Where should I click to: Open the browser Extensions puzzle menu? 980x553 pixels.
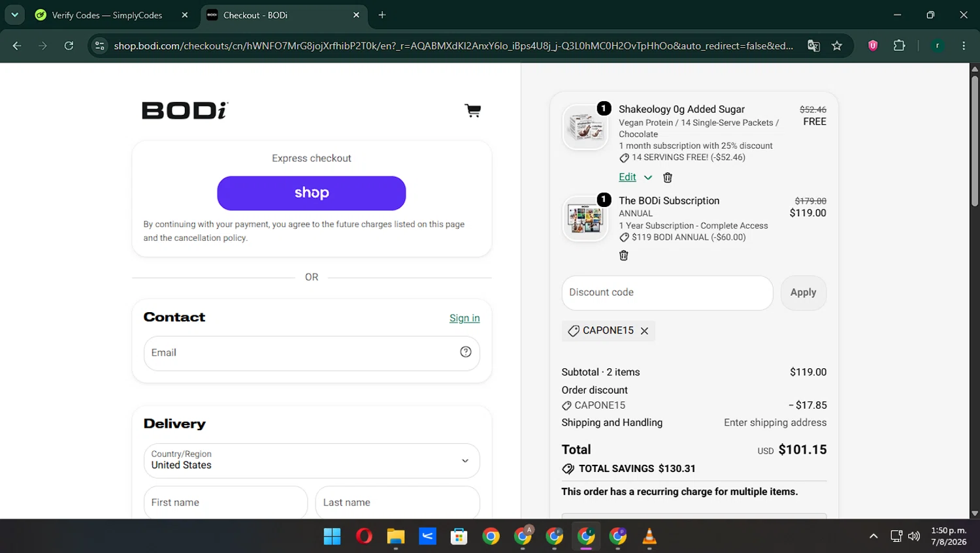(900, 46)
